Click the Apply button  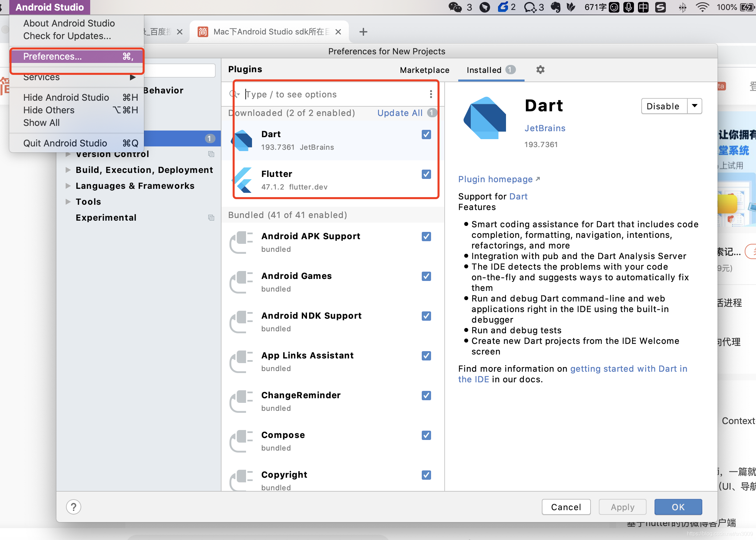[x=622, y=507]
